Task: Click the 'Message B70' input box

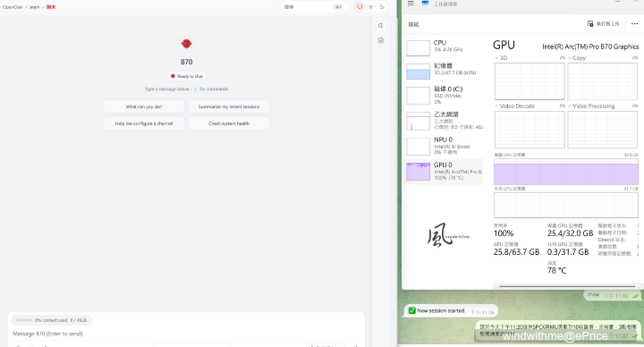Action: coord(186,334)
